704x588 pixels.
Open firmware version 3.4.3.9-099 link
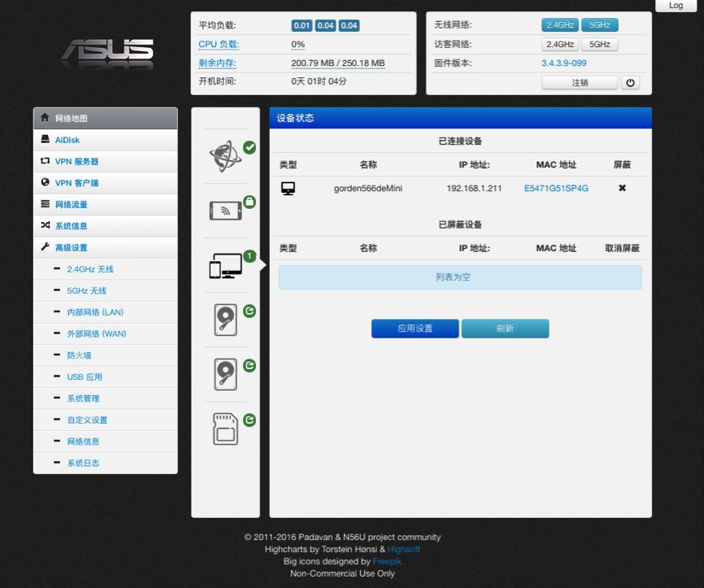pyautogui.click(x=564, y=63)
